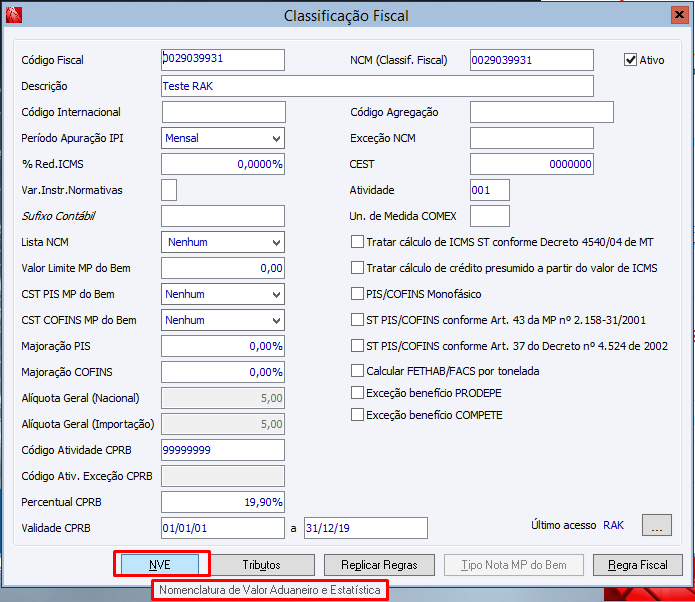Focus the Código Internacional field
The width and height of the screenshot is (695, 602).
(224, 112)
